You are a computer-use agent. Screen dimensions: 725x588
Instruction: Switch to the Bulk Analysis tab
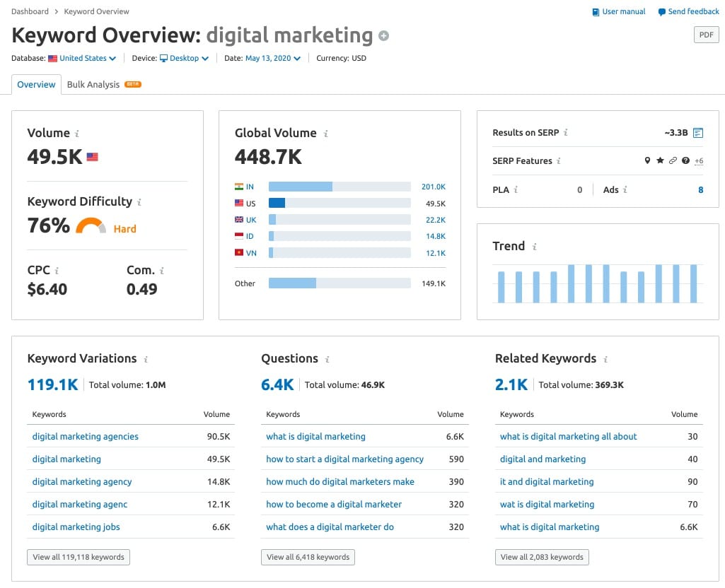(93, 84)
